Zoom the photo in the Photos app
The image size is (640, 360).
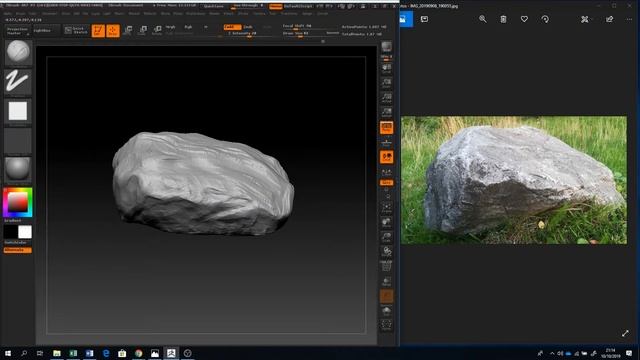482,19
